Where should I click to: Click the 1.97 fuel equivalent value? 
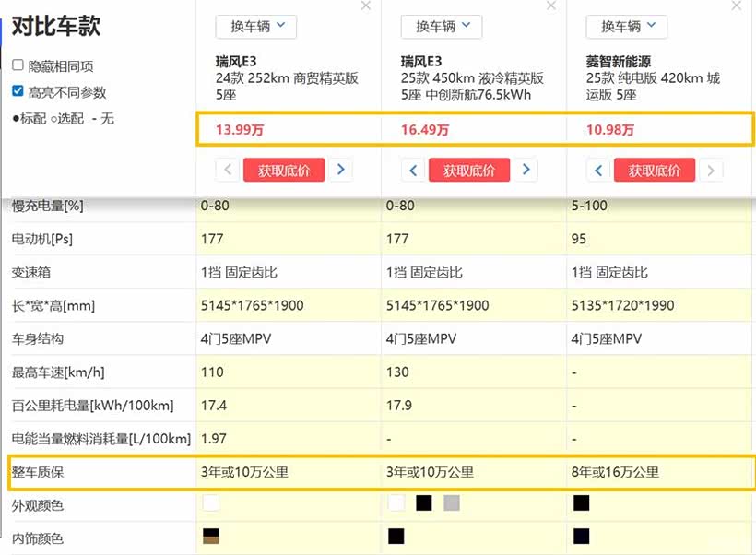214,439
